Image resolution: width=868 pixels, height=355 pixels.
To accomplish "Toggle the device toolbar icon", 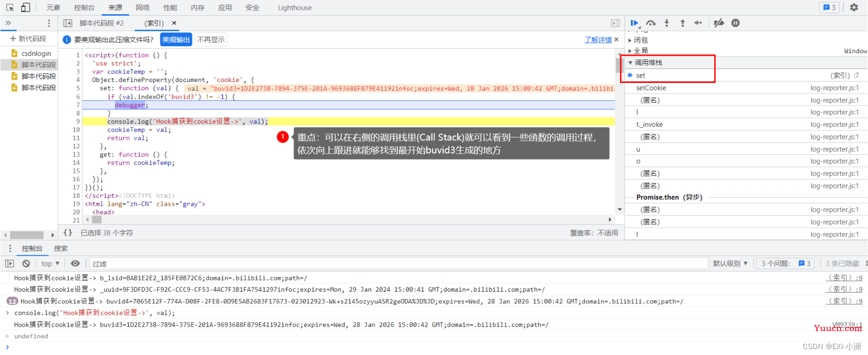I will pos(26,7).
